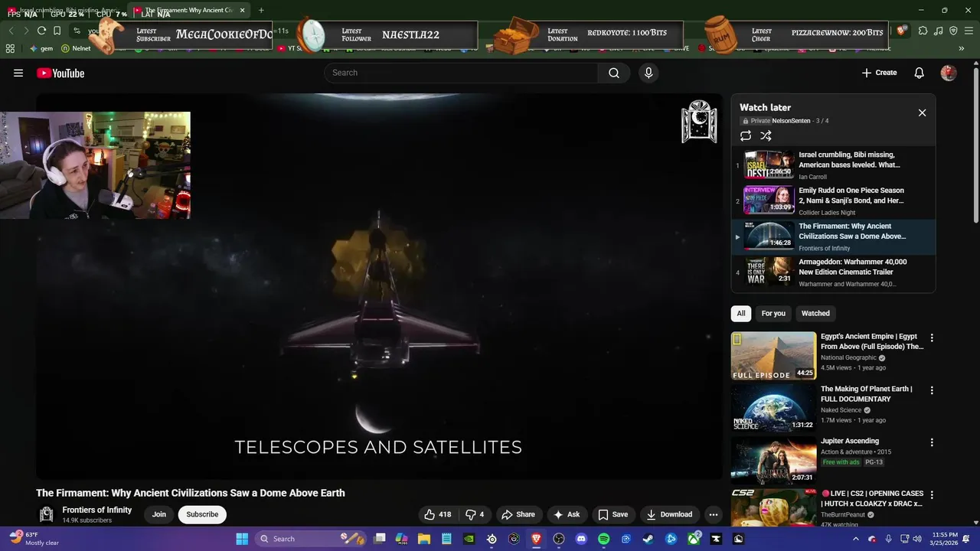Viewport: 980px width, 551px height.
Task: Switch to the Israel crumbling browser tab
Action: click(x=65, y=11)
